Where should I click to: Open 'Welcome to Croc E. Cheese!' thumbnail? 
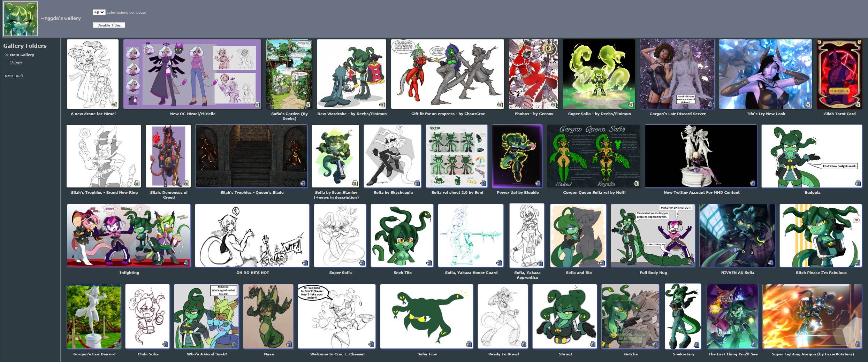(337, 316)
